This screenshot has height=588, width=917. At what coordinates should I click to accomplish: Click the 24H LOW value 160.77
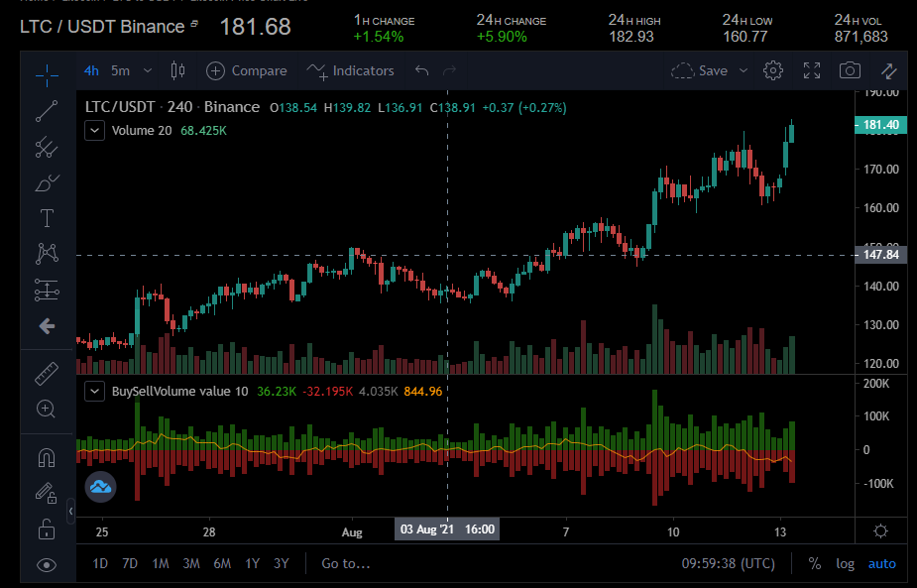[745, 37]
